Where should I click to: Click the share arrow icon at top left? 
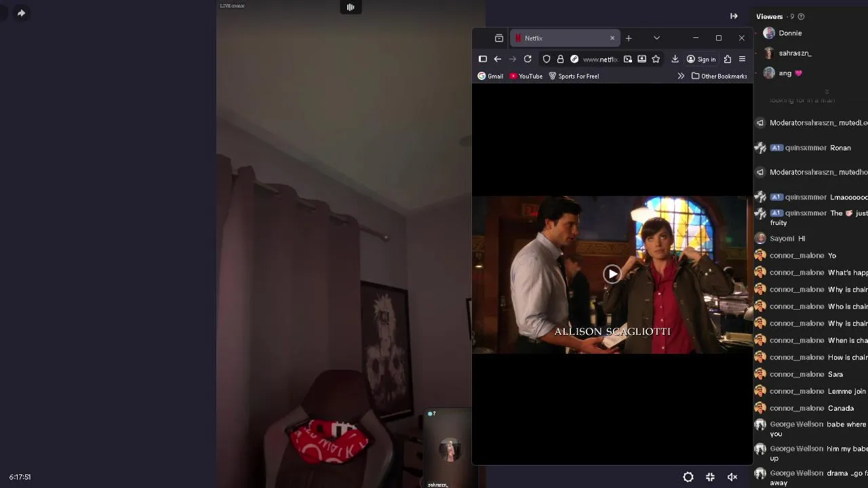[x=21, y=13]
